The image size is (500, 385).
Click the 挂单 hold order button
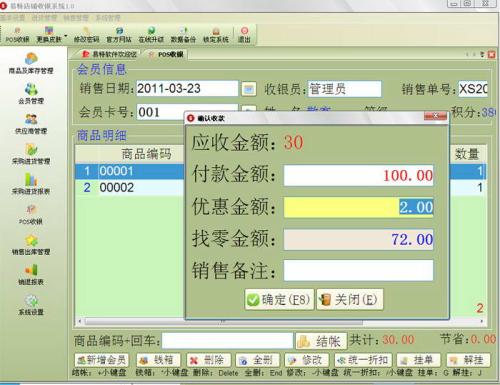(x=419, y=360)
